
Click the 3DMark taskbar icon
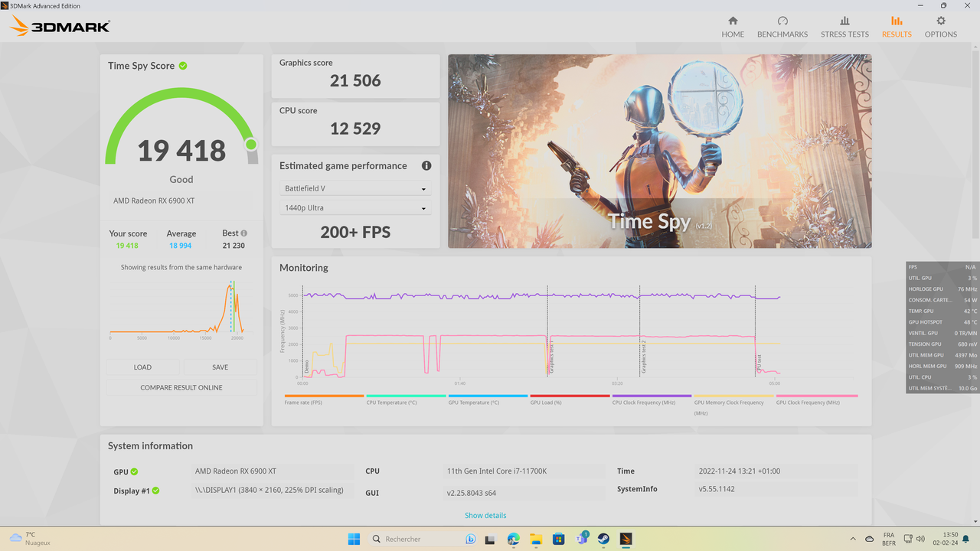pyautogui.click(x=626, y=539)
